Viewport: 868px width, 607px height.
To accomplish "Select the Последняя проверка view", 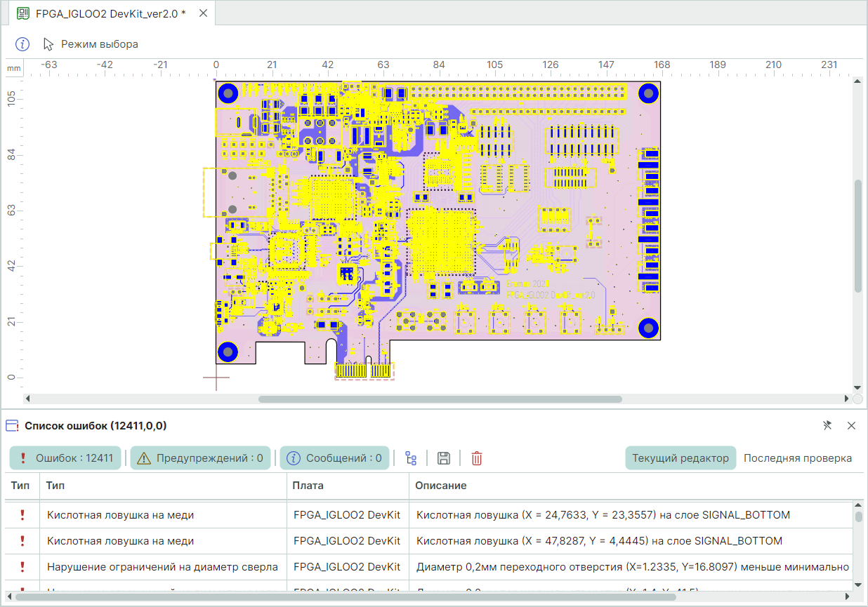I will [x=797, y=458].
